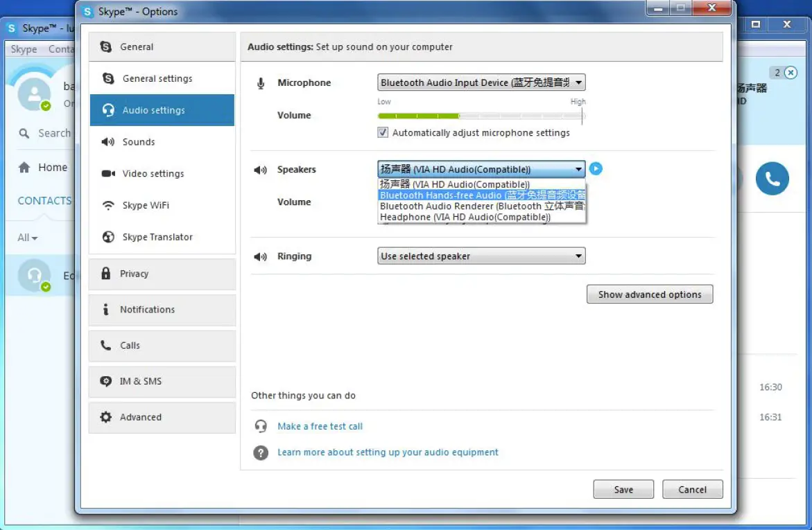Dismiss the notification with circled X icon

[x=791, y=73]
